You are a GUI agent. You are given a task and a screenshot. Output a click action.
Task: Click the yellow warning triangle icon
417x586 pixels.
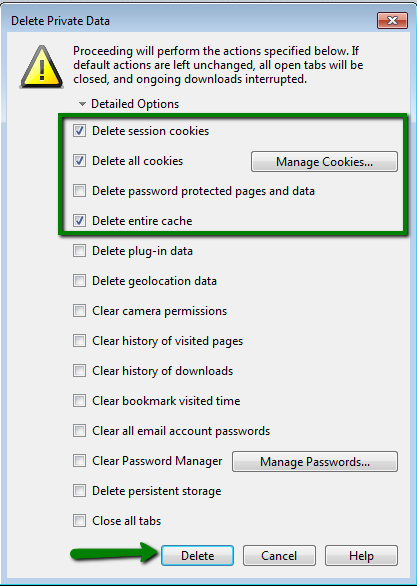(x=41, y=67)
